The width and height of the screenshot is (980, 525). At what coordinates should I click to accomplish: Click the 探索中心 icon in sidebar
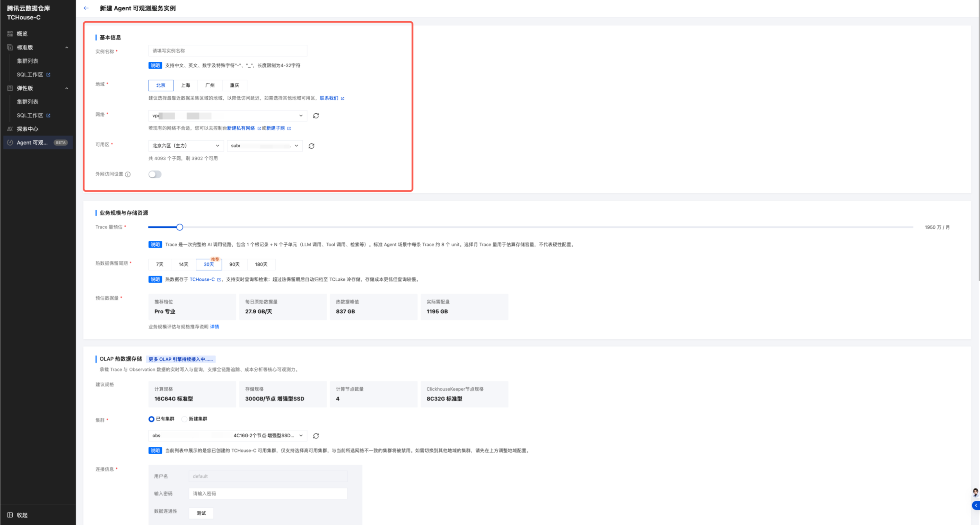[x=10, y=129]
